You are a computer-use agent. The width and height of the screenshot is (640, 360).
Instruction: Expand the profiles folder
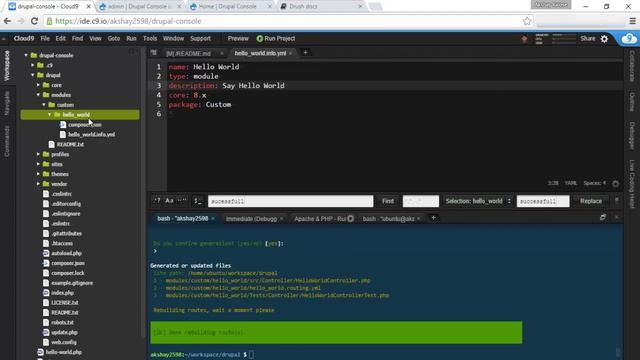coord(38,154)
